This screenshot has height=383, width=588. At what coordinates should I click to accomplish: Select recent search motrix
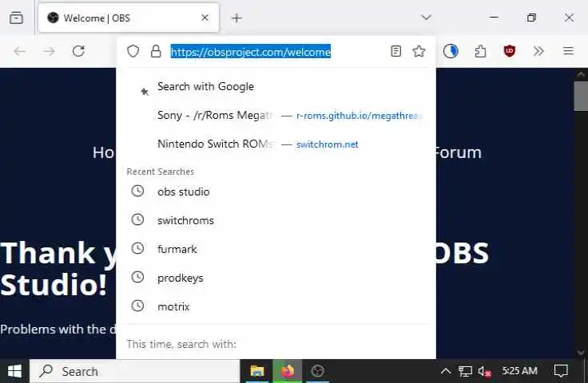click(x=276, y=306)
